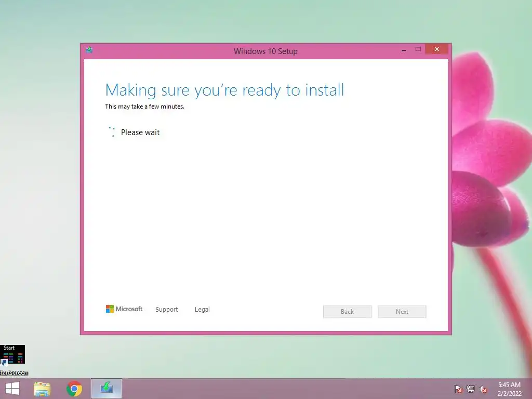Open the Startscreen desktop shortcut

[13, 361]
